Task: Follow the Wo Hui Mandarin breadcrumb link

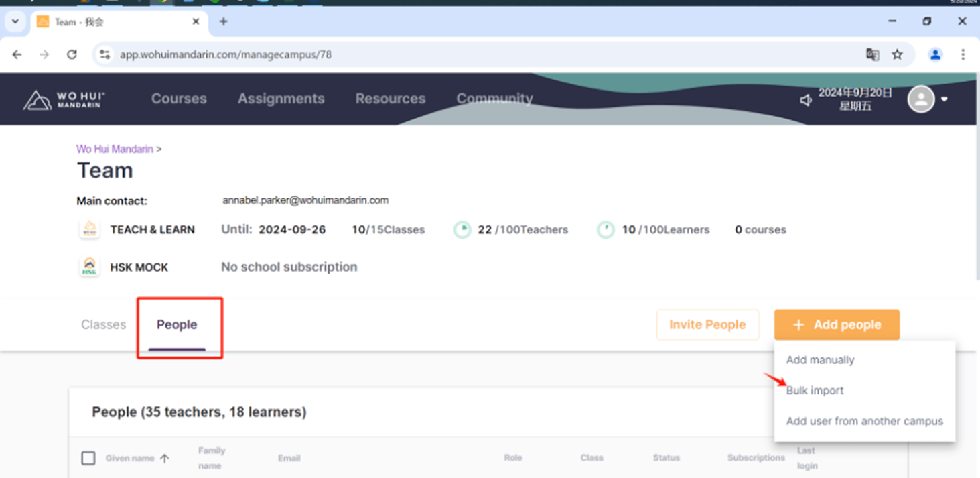Action: coord(115,149)
